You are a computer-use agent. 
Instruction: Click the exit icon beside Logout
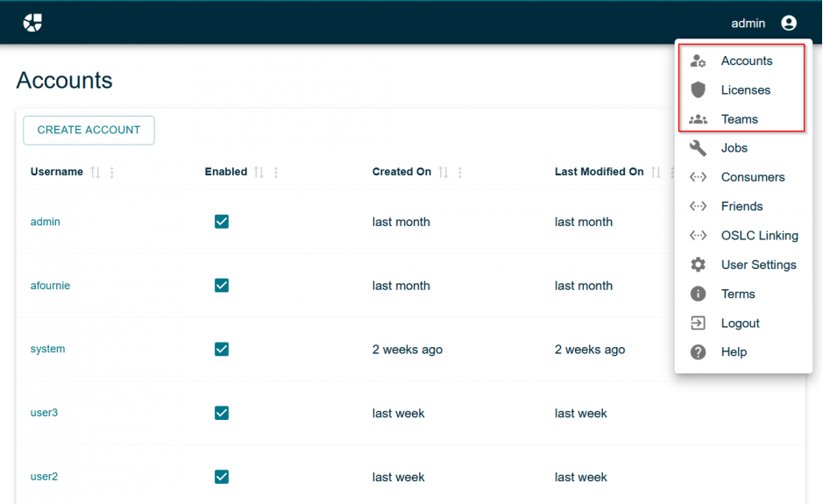(x=698, y=323)
